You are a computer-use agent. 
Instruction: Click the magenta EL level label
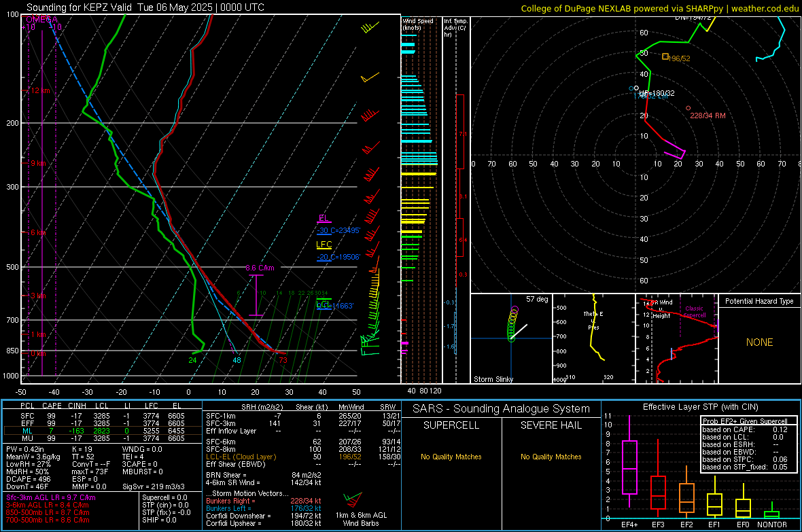324,218
